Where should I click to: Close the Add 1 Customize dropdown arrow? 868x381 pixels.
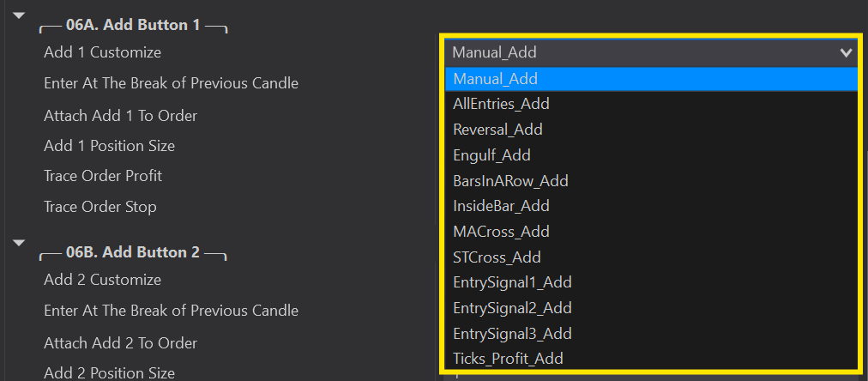tap(847, 52)
